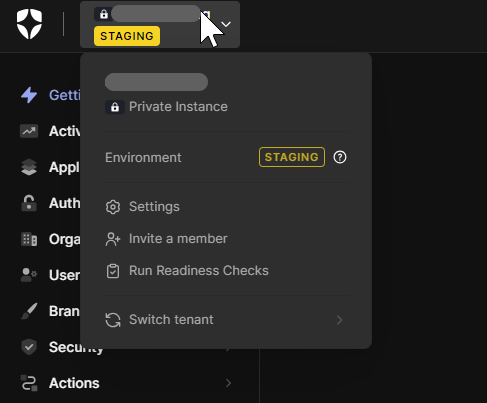Click the Security shield checkmark icon
This screenshot has width=487, height=403.
[x=29, y=347]
